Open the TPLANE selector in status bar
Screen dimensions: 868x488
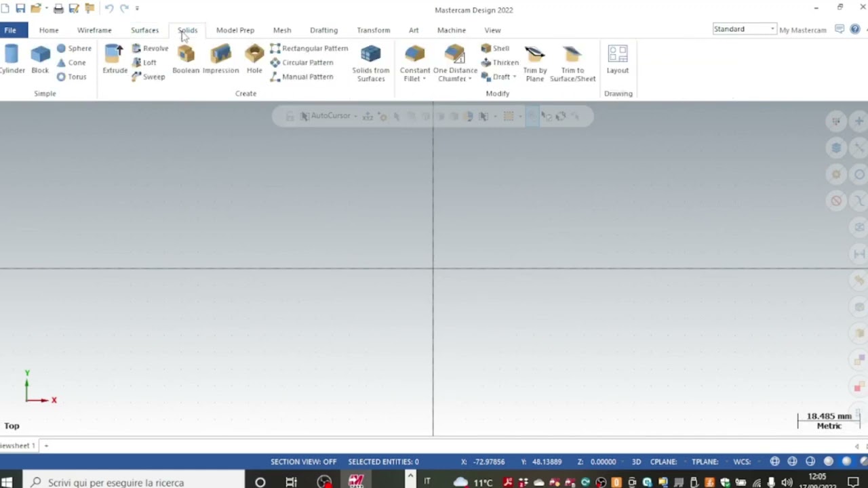[x=705, y=462]
